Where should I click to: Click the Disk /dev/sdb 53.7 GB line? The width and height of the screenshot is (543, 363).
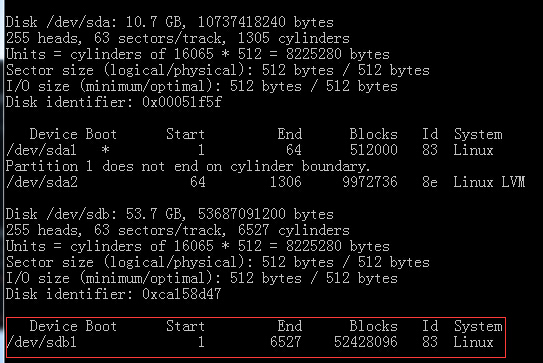tap(169, 214)
